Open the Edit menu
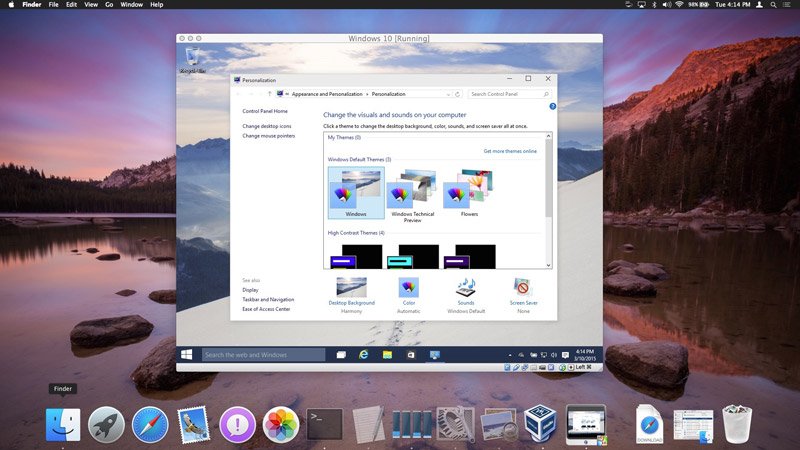The image size is (800, 450). tap(71, 5)
